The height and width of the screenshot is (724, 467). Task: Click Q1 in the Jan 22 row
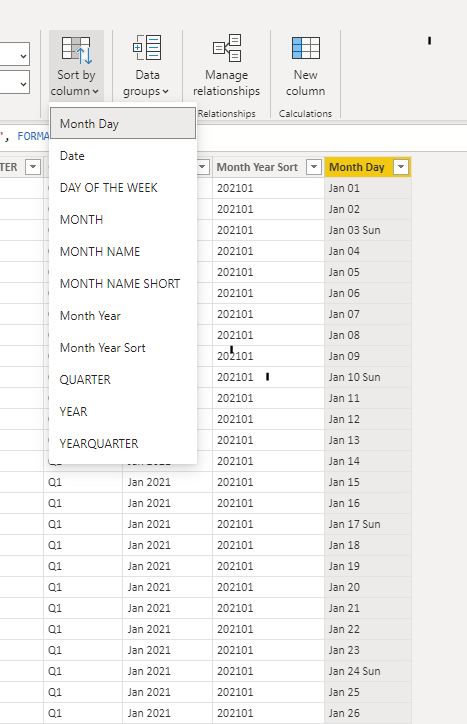tap(83, 629)
